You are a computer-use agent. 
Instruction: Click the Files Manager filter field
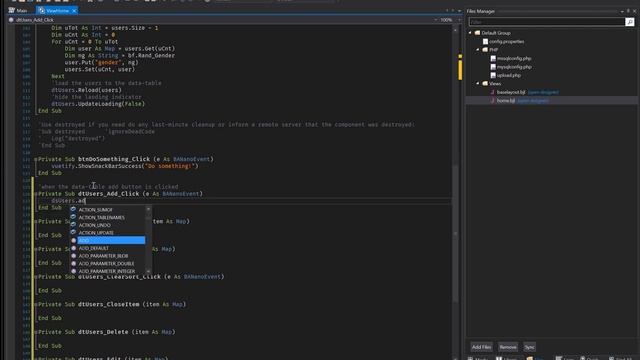pos(547,22)
